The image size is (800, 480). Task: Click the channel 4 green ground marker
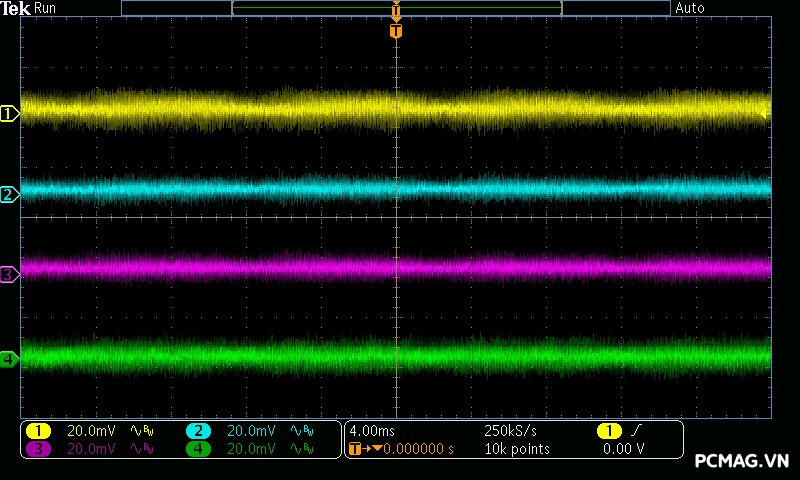coord(9,358)
